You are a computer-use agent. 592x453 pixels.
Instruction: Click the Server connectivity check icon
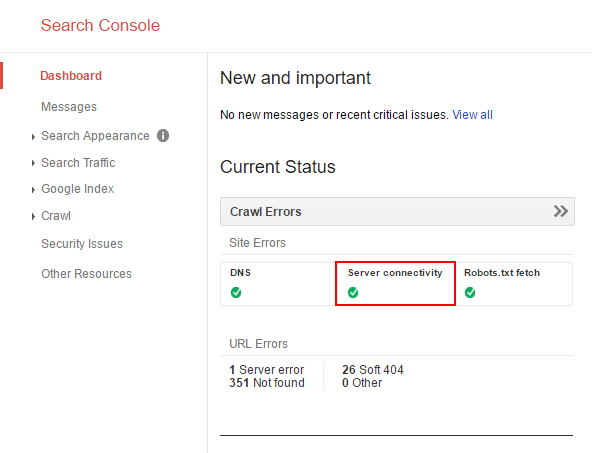(353, 293)
